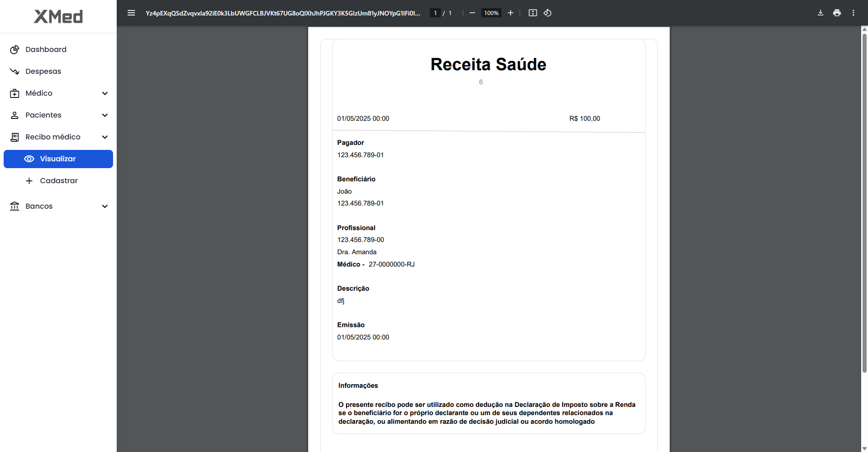Image resolution: width=868 pixels, height=452 pixels.
Task: Toggle the PDF sidebar hamburger menu
Action: [131, 13]
